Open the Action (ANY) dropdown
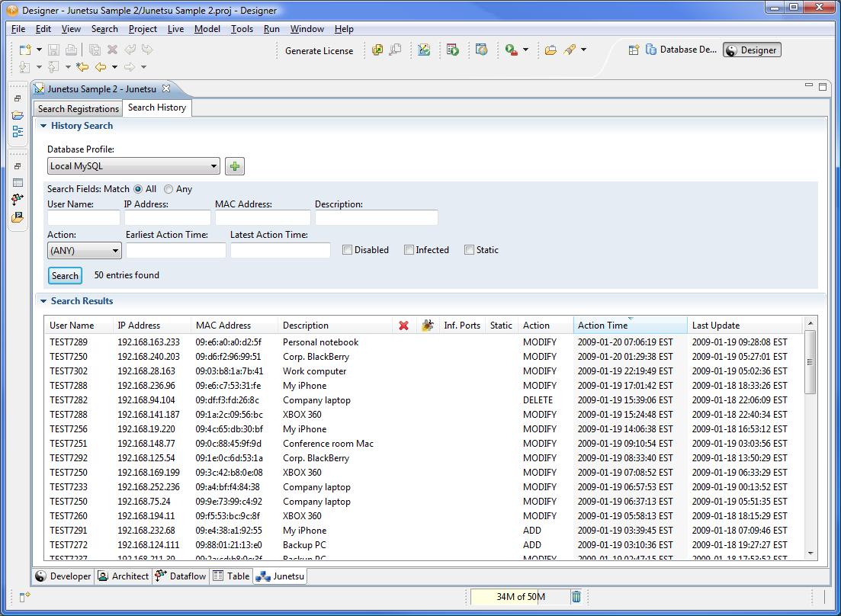 pyautogui.click(x=84, y=250)
